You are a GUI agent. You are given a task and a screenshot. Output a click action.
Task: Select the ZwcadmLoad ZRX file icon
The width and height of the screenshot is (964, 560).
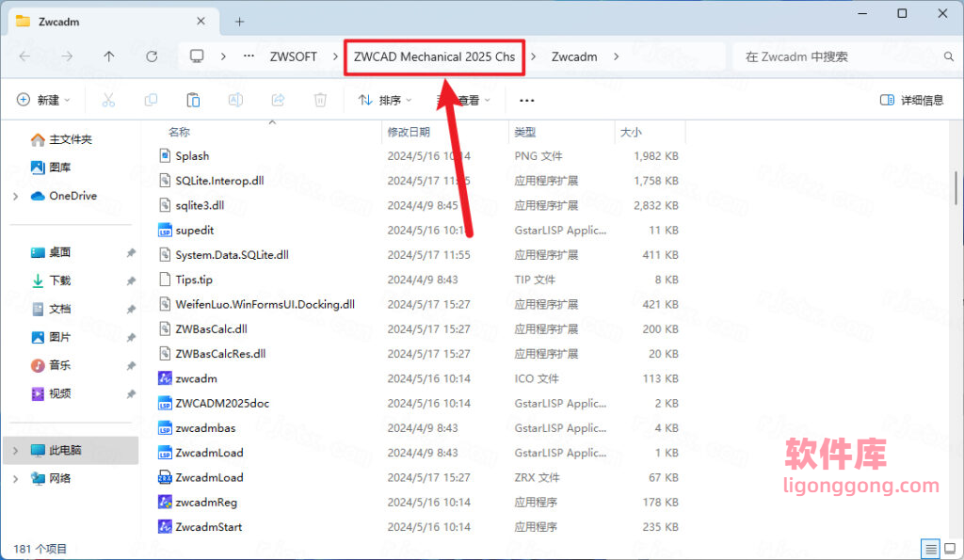click(x=165, y=477)
